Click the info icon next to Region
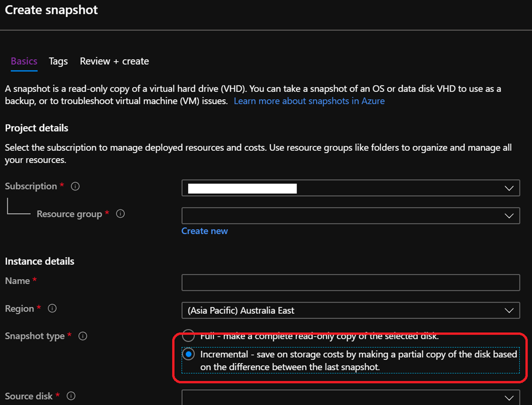 pyautogui.click(x=52, y=309)
